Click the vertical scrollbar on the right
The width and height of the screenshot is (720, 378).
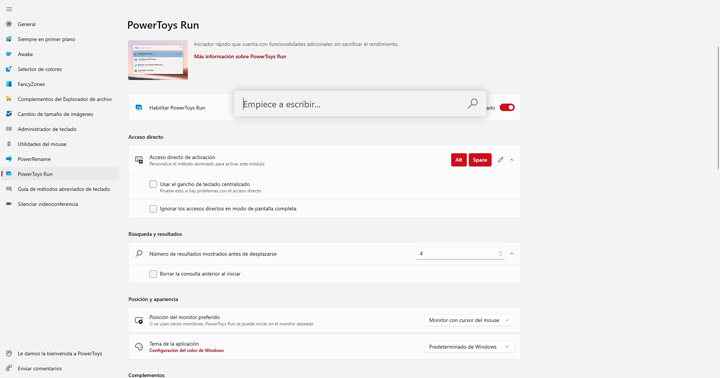point(718,108)
